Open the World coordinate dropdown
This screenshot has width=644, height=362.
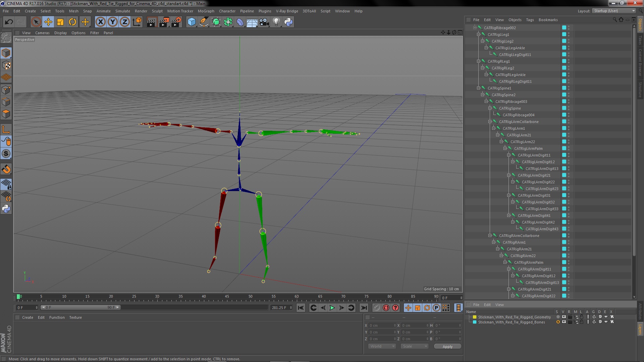[x=382, y=346]
